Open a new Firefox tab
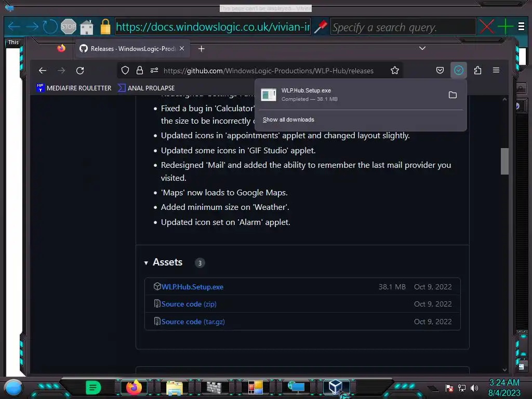This screenshot has height=399, width=532. (201, 49)
